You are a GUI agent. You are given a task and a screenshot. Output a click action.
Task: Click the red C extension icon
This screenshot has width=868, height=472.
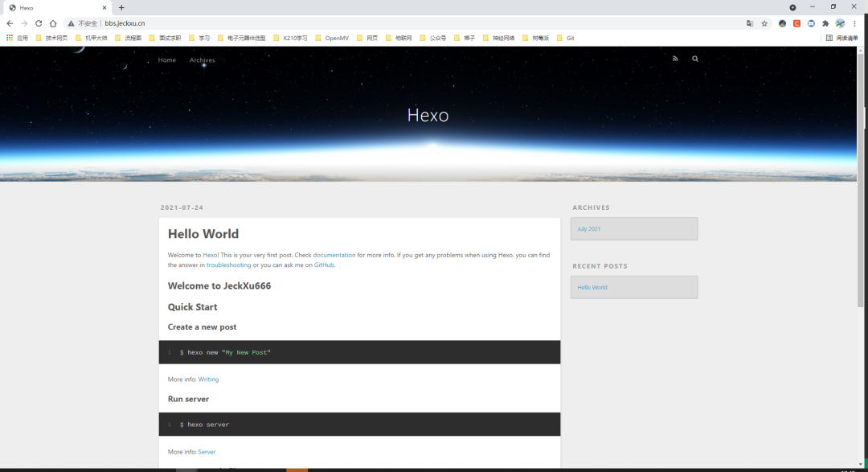tap(796, 23)
